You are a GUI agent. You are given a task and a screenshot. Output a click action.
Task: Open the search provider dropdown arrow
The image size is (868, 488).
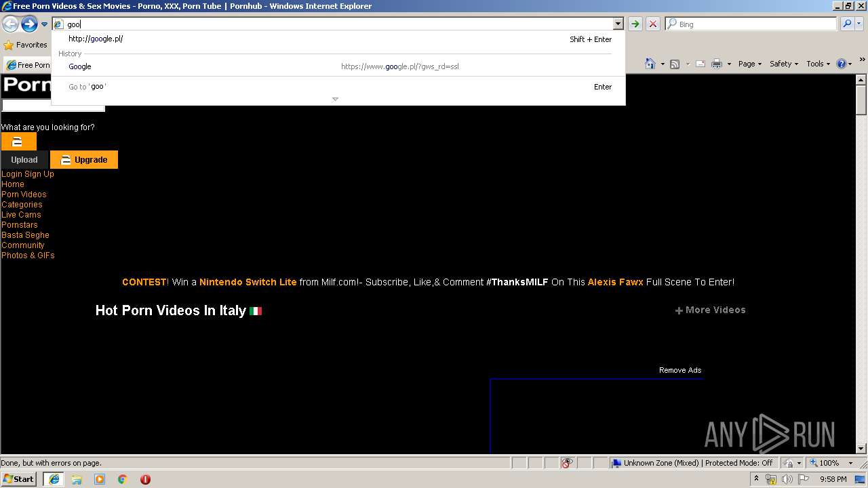click(x=859, y=24)
